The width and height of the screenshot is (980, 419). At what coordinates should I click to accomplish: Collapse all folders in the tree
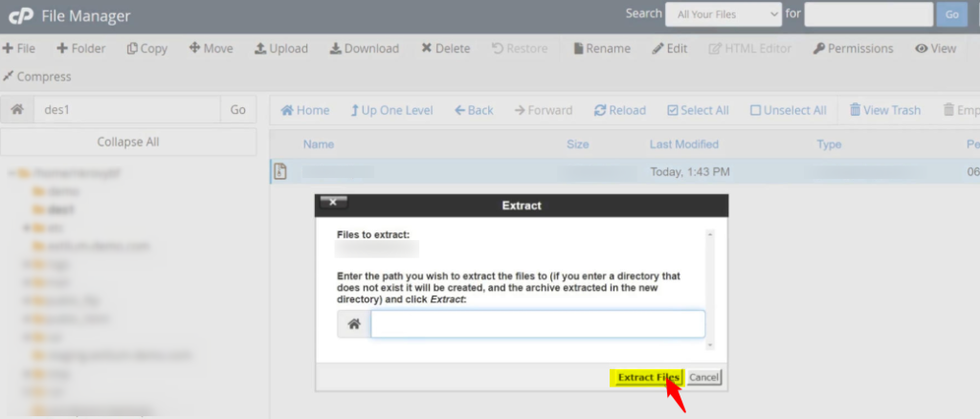(x=128, y=142)
